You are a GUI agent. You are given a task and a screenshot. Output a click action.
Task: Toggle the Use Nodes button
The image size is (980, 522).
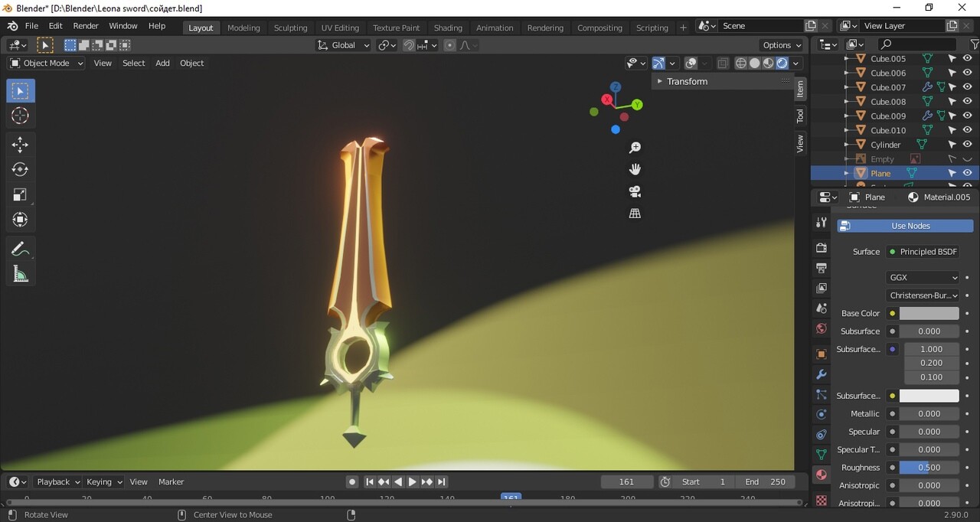point(905,226)
